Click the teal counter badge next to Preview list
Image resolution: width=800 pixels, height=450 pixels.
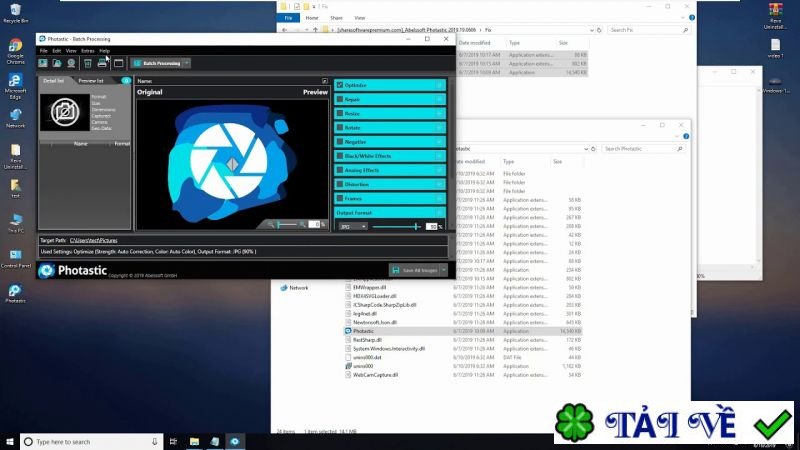pos(126,81)
